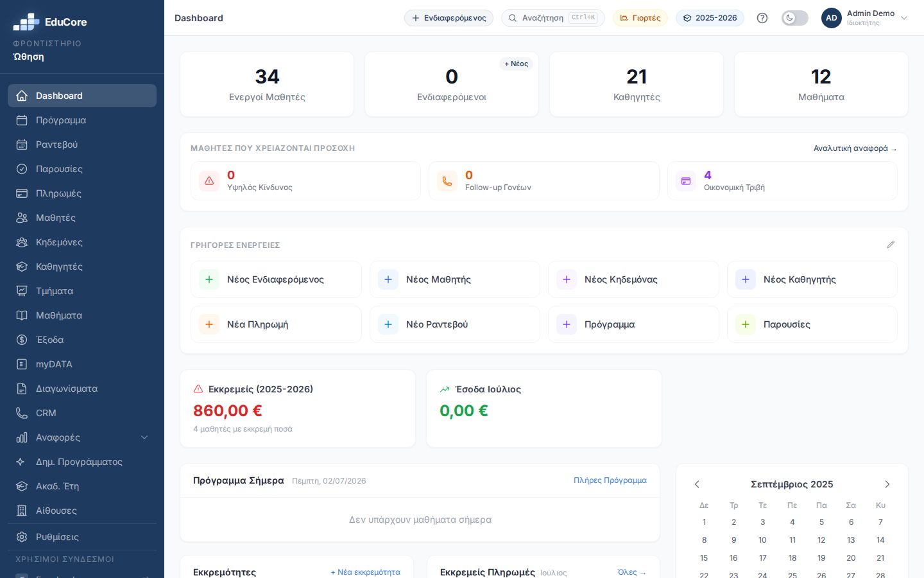The width and height of the screenshot is (924, 578).
Task: Open Πρόγραμμα from the sidebar
Action: (x=82, y=120)
